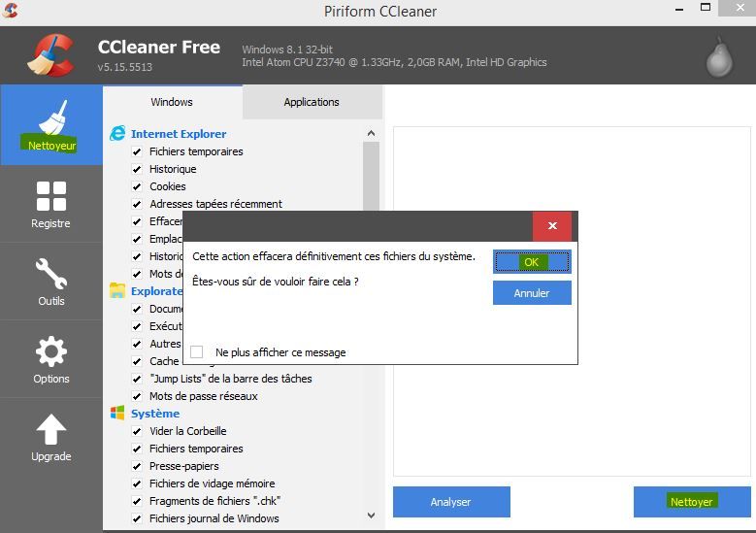Viewport: 756px width, 533px height.
Task: Uncheck Fragments de fichiers .chk
Action: [137, 501]
